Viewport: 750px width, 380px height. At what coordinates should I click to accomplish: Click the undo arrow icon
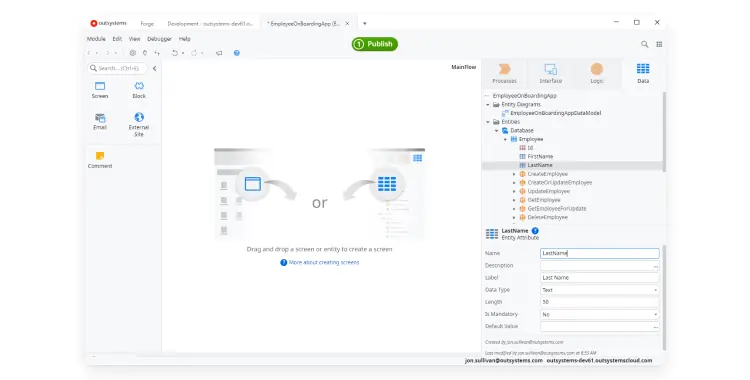[175, 53]
